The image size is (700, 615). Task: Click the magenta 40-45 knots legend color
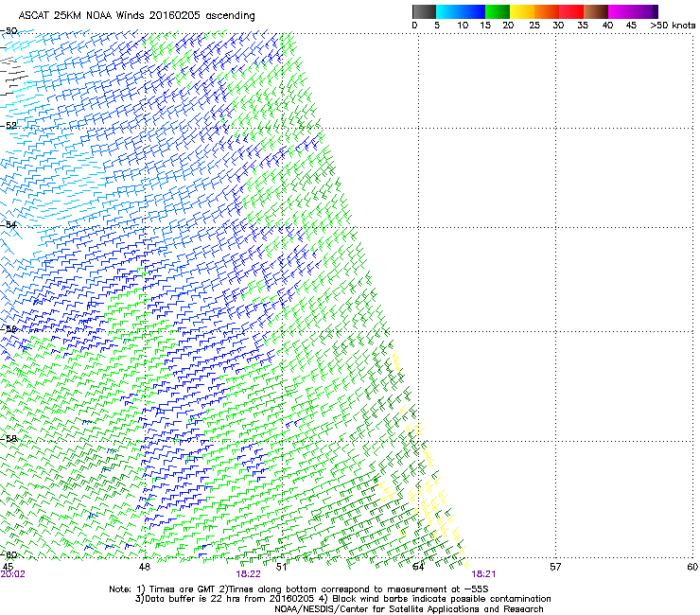click(621, 11)
